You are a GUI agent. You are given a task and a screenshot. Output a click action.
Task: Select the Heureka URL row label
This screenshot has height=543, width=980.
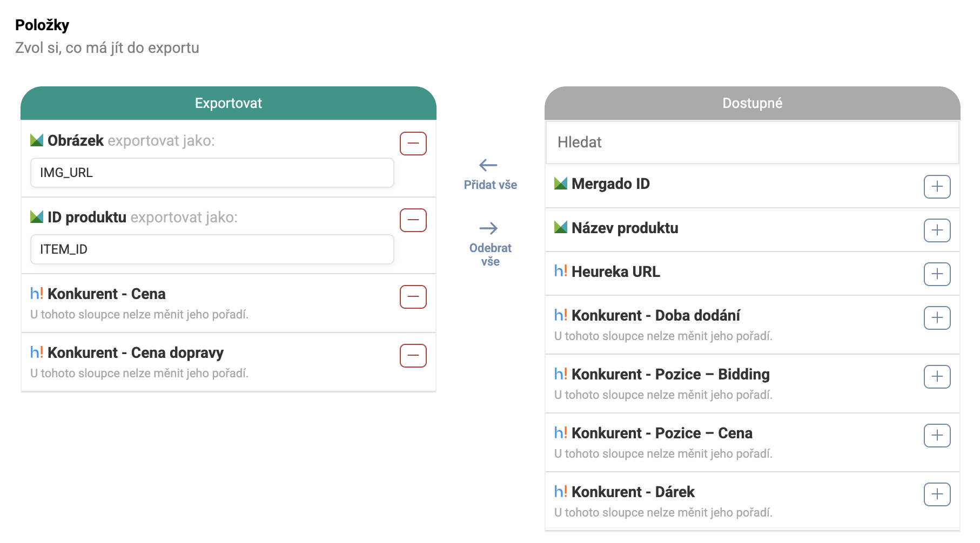[x=615, y=272]
